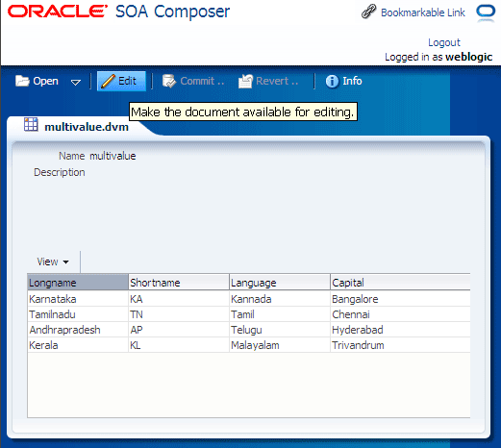Click the Commit toolbar icon
Viewport: 501px width, 448px height.
point(169,81)
